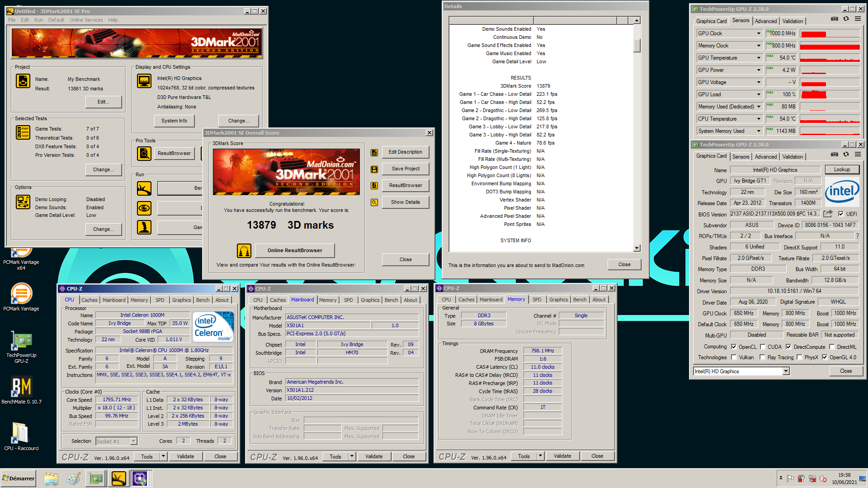Toggle the PhysX checkbox
Screen dimensions: 868x488
point(800,357)
